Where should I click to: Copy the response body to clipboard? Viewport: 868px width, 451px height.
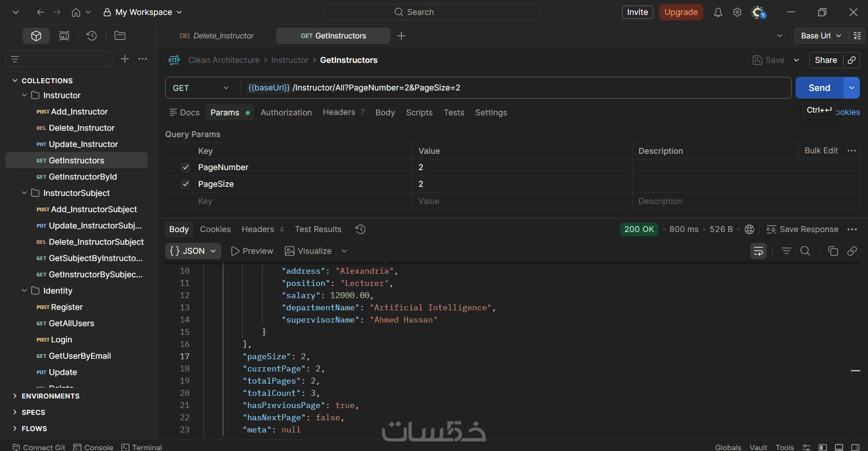coord(833,251)
